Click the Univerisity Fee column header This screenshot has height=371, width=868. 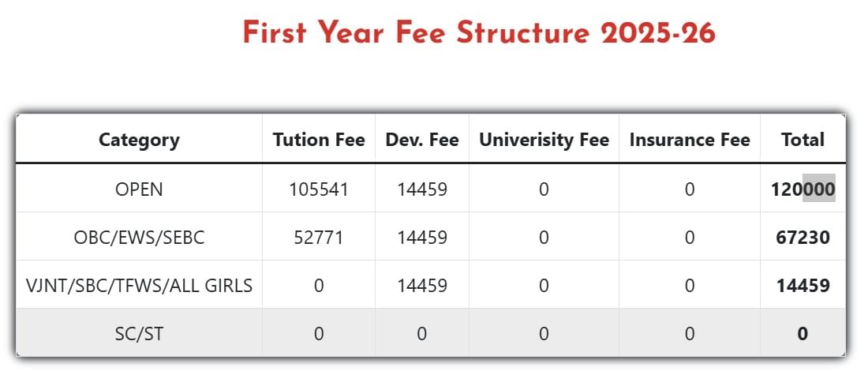(544, 140)
